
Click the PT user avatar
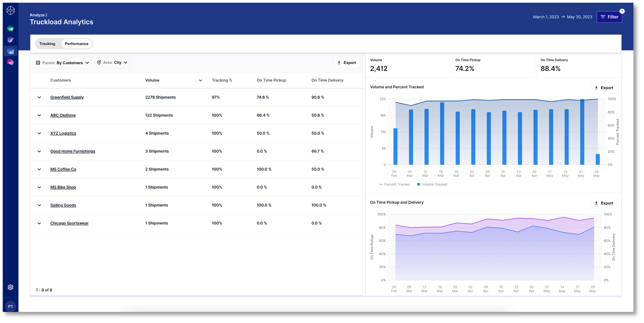click(x=11, y=306)
